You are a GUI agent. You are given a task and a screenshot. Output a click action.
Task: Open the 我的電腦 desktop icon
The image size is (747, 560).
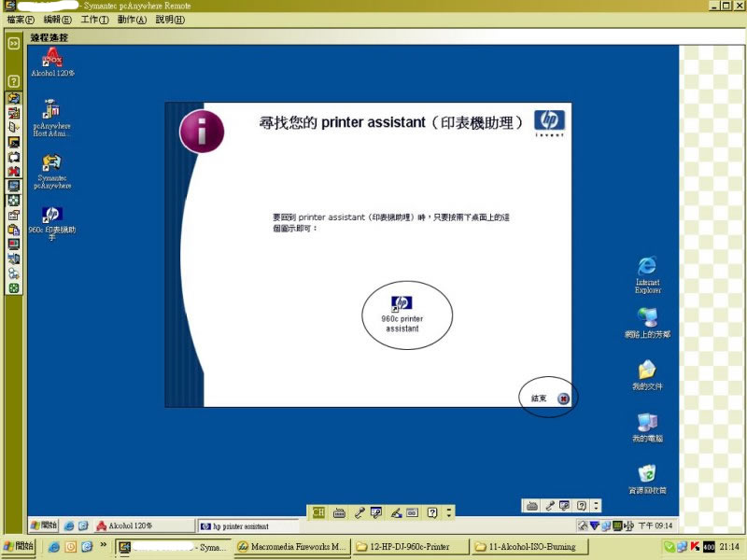647,427
